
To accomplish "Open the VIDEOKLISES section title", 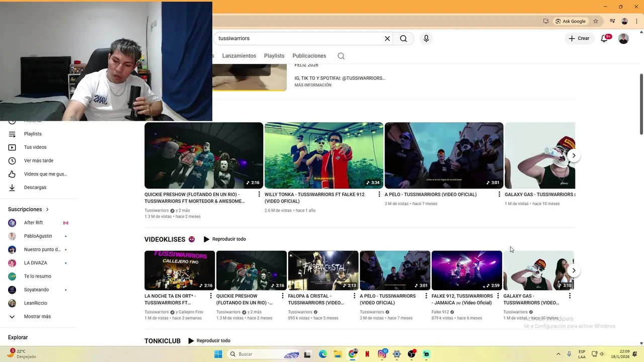I will pyautogui.click(x=165, y=239).
